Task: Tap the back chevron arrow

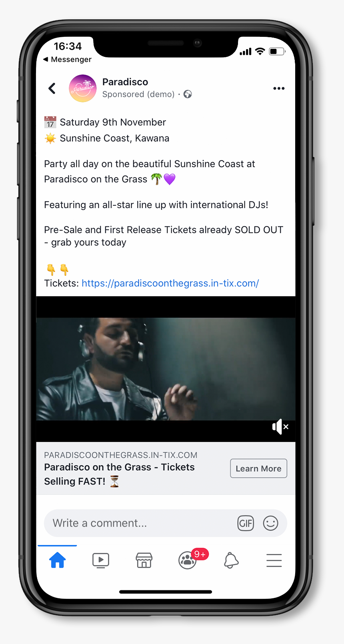Action: tap(52, 88)
